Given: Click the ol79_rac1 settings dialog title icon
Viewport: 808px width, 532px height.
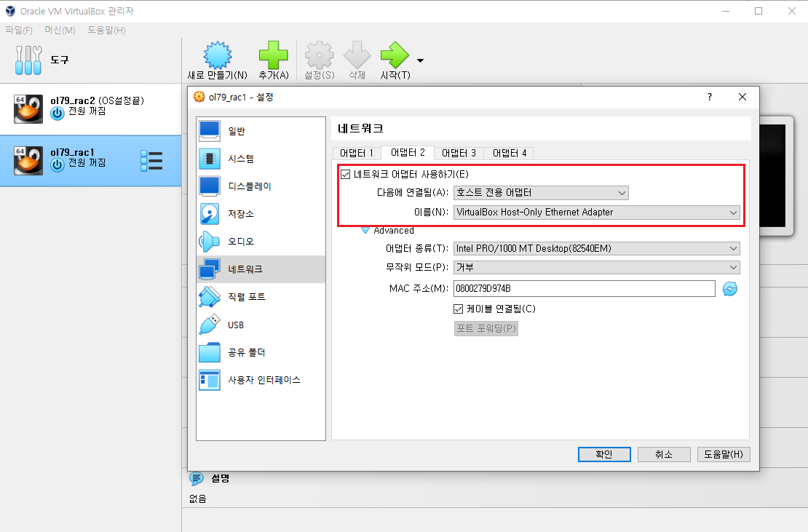Looking at the screenshot, I should coord(199,97).
